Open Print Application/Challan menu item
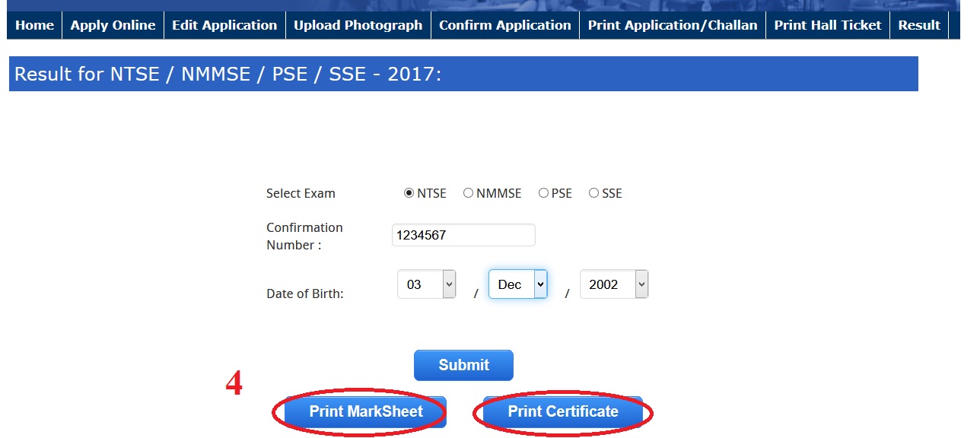 (x=673, y=25)
